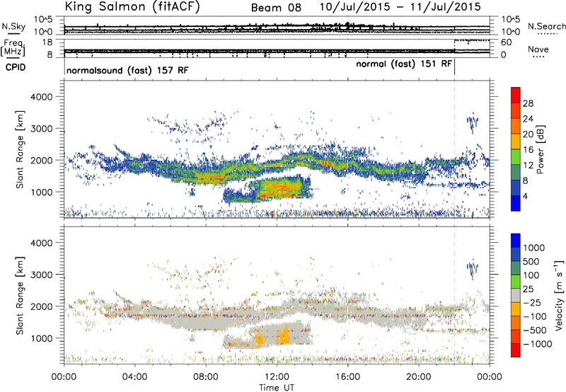Click the dashed CPID change line in power panel
Viewport: 566px width, 392px height.
(454, 148)
